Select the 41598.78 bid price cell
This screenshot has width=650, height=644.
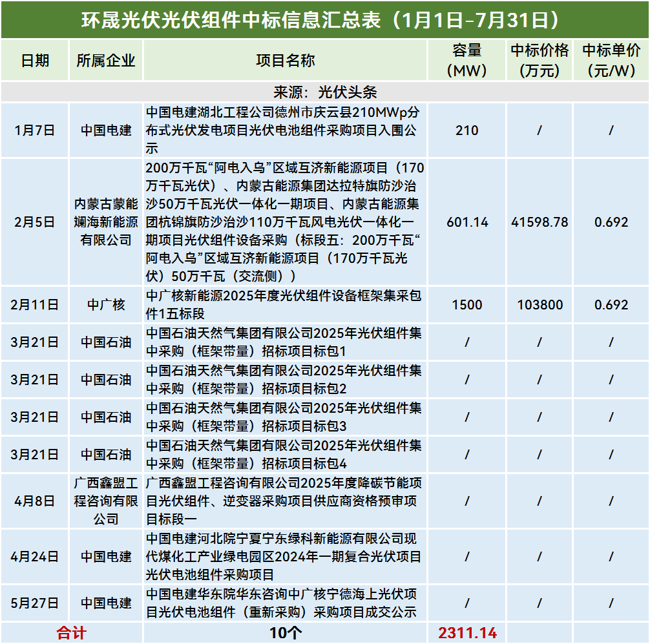(x=539, y=222)
